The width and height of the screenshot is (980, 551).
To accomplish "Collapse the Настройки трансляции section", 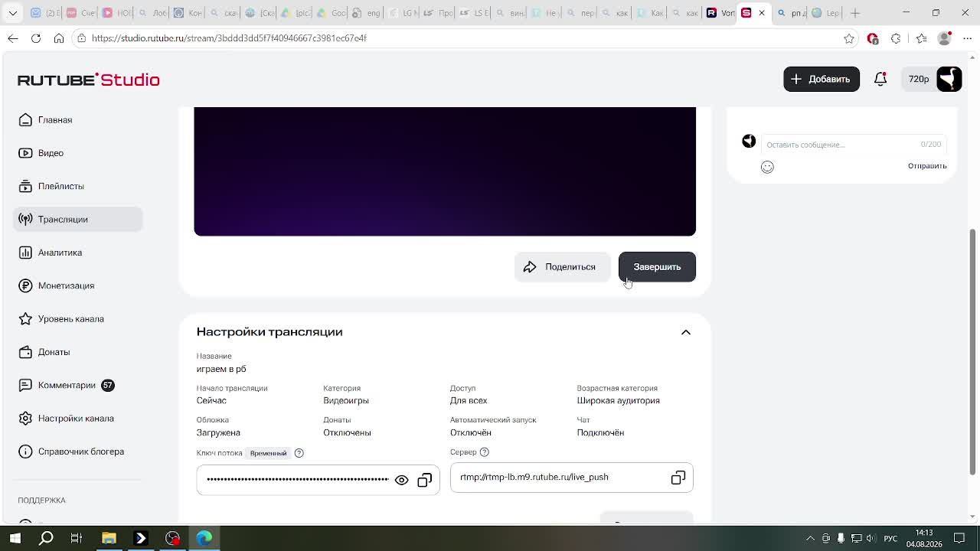I will point(686,332).
